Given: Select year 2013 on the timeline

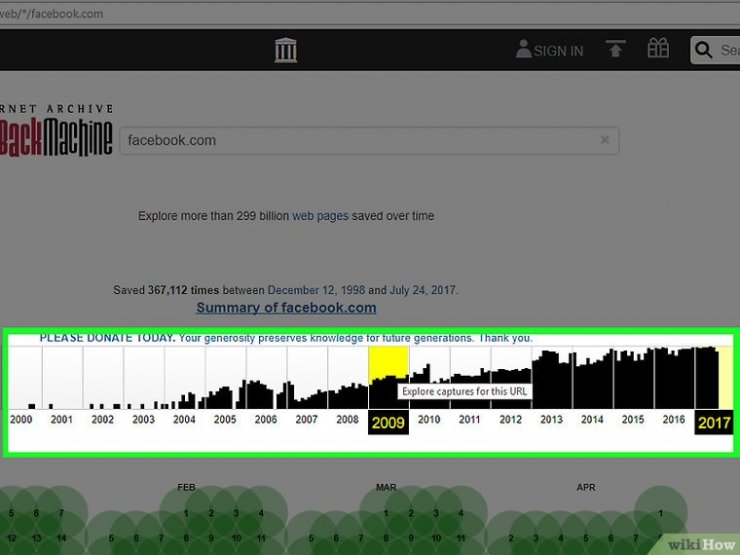Looking at the screenshot, I should [x=551, y=420].
